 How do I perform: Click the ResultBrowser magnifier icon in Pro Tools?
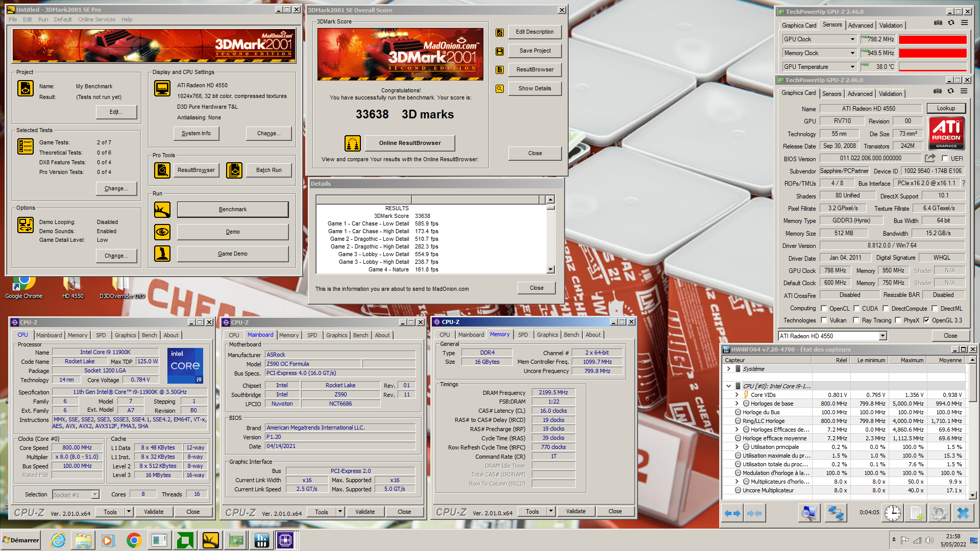click(x=162, y=170)
